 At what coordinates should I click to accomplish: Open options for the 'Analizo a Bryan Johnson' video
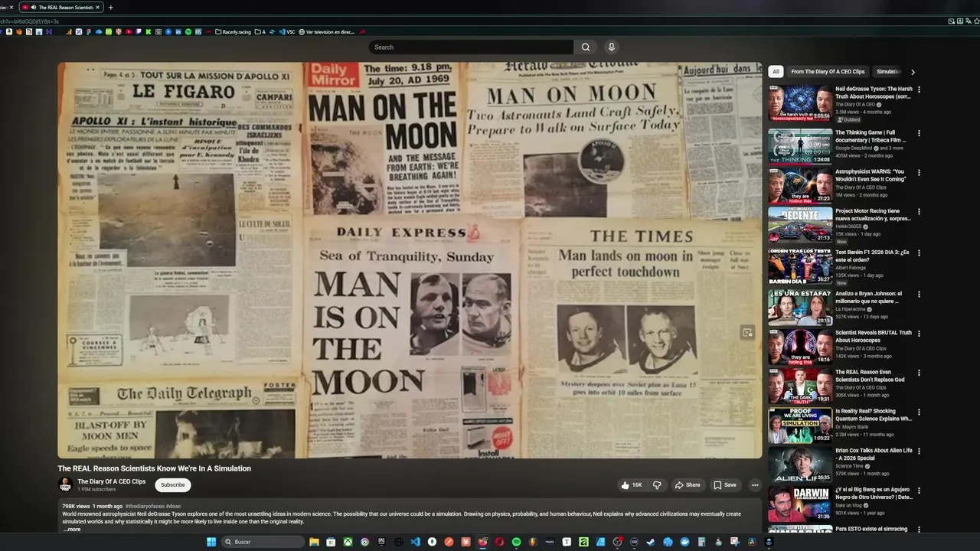pos(919,294)
